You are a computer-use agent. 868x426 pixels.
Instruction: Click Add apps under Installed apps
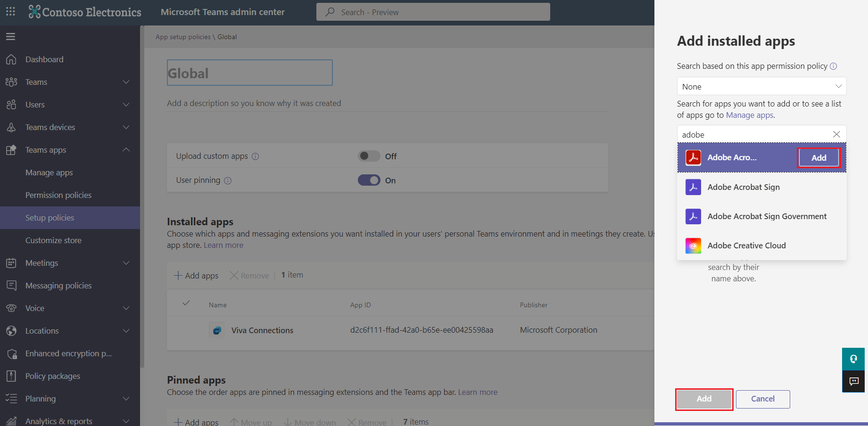(196, 276)
